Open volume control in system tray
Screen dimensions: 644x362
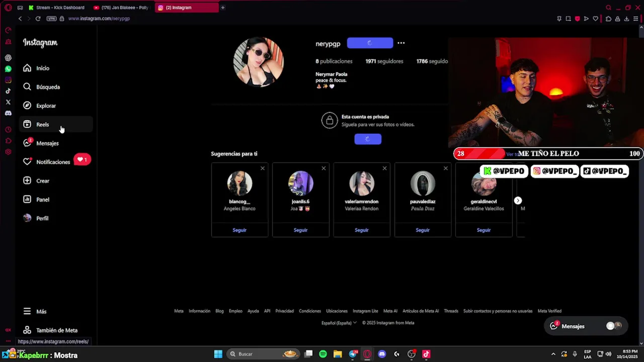click(608, 354)
